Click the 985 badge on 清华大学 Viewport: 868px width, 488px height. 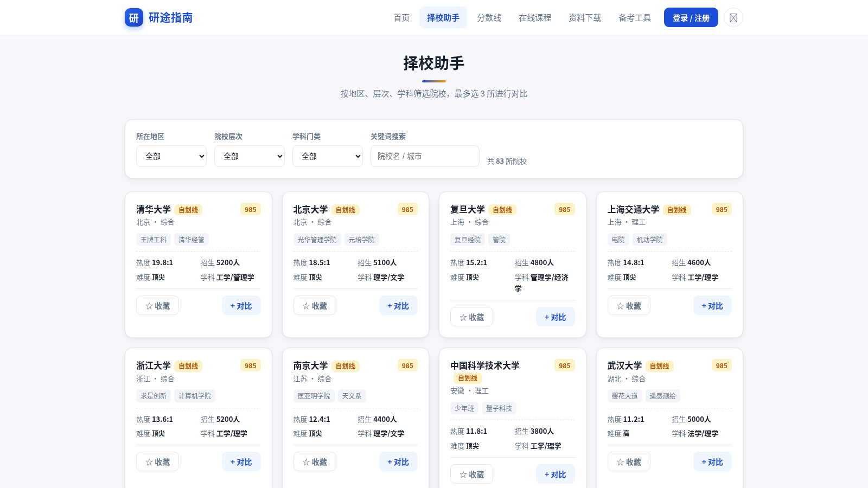point(251,209)
